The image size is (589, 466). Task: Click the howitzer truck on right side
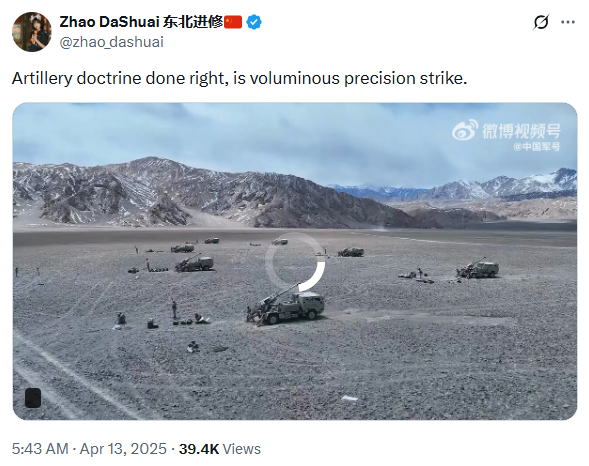[x=478, y=268]
